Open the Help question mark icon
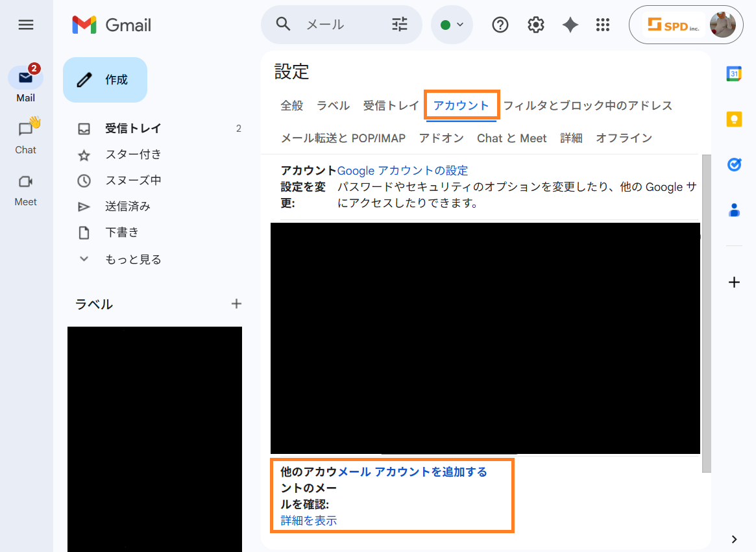Screen dimensions: 756x552 pos(500,25)
